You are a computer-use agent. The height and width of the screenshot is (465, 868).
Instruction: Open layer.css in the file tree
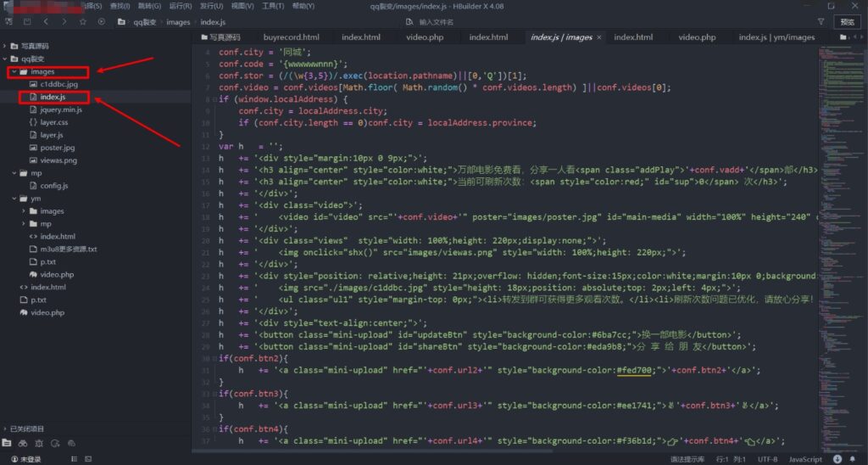coord(53,122)
